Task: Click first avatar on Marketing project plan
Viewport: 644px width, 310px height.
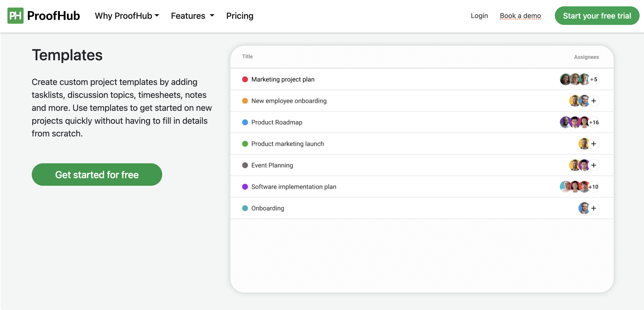Action: 565,79
